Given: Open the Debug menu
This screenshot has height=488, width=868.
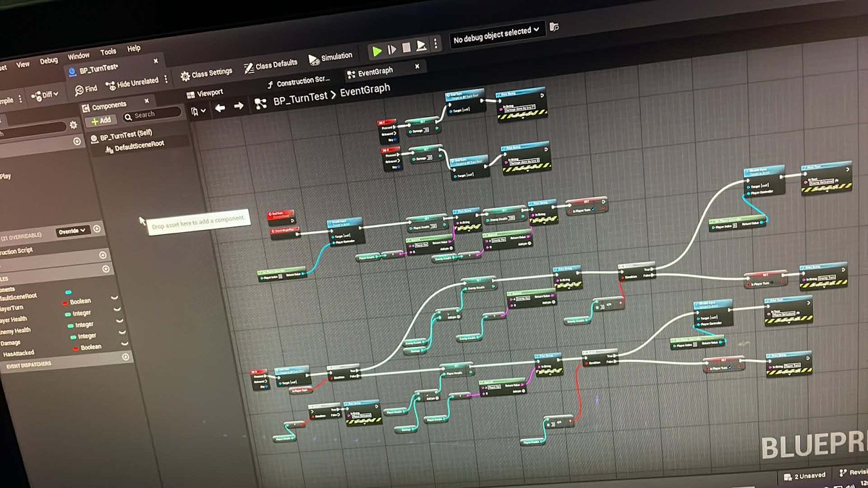Looking at the screenshot, I should click(x=48, y=61).
